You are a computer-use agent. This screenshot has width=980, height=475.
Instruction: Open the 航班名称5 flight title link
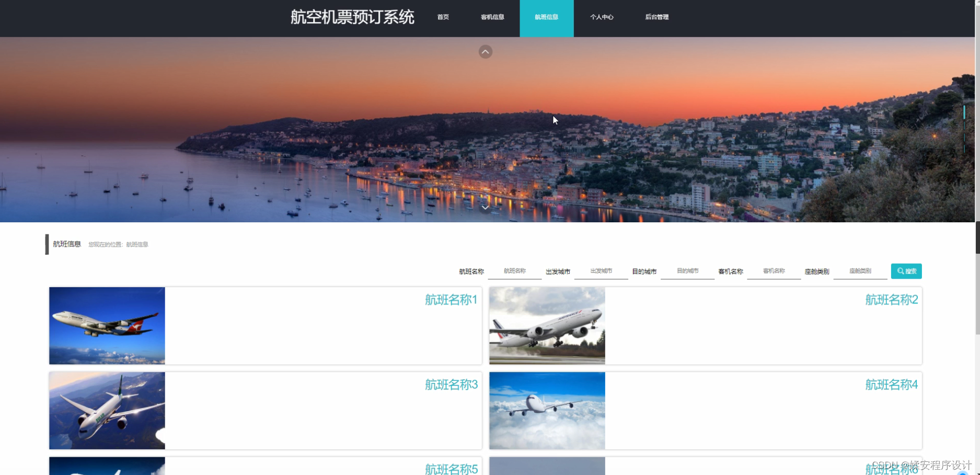tap(451, 469)
